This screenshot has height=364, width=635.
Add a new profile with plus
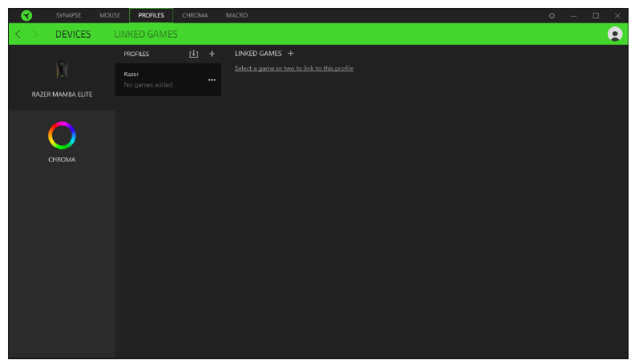pos(212,54)
